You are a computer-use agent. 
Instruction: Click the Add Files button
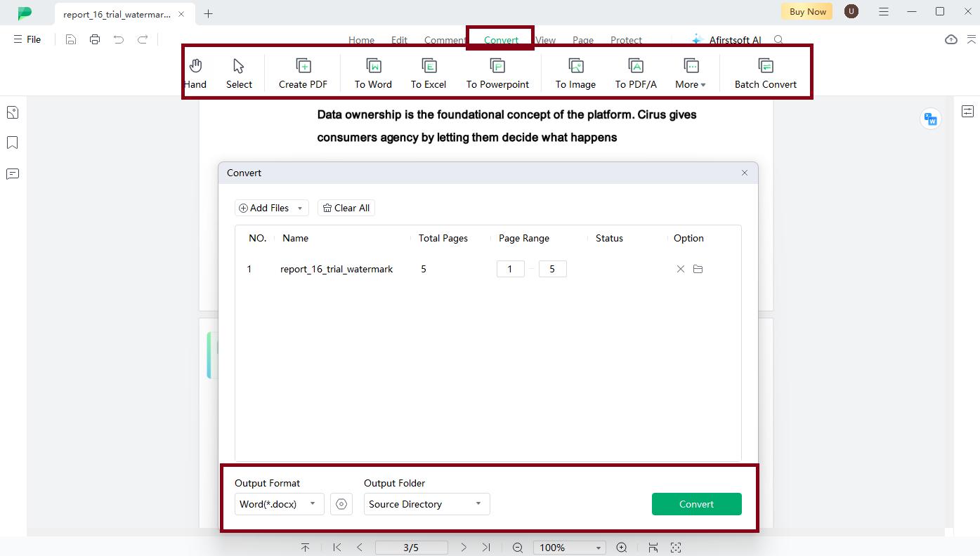click(264, 208)
